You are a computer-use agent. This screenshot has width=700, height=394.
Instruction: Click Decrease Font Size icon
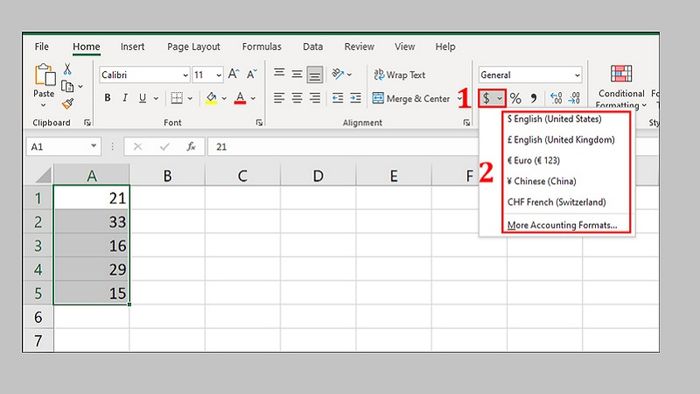point(252,74)
